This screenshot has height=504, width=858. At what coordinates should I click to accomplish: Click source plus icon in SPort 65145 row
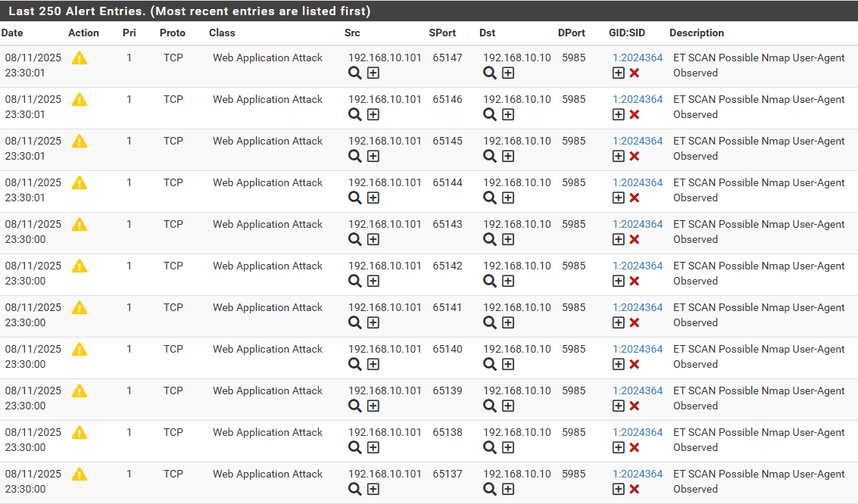tap(373, 156)
